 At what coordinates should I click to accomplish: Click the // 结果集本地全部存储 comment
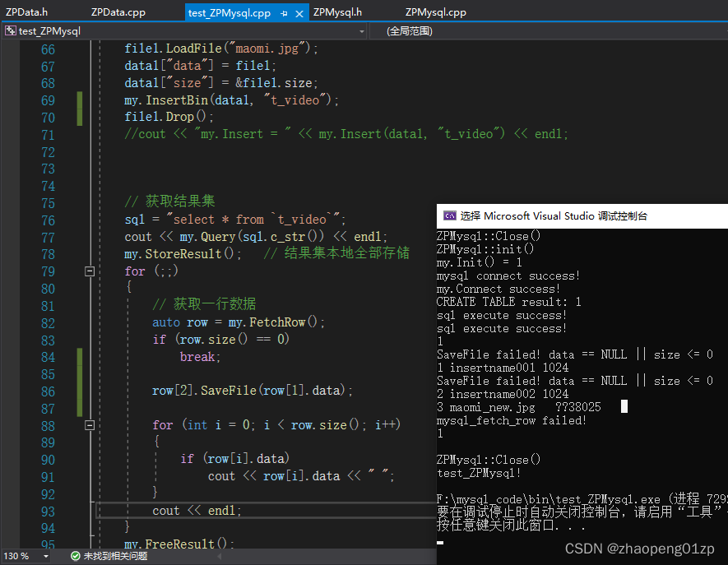(336, 252)
